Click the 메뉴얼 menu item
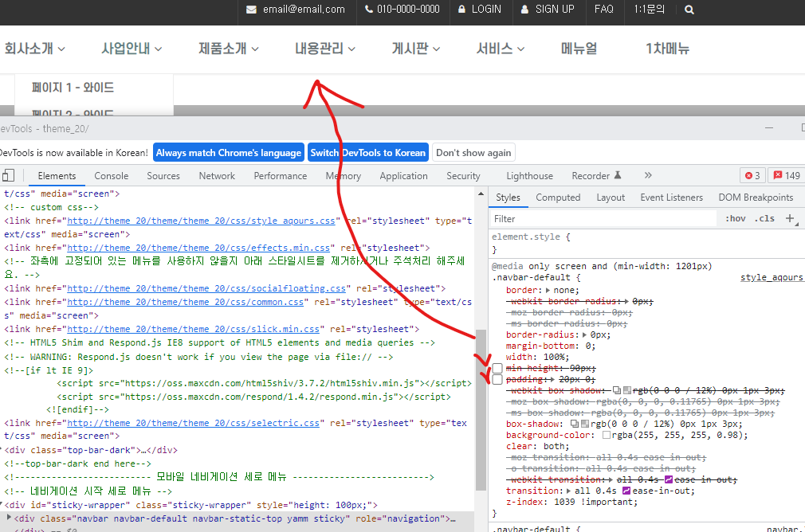Viewport: 805px width, 532px height. click(579, 49)
